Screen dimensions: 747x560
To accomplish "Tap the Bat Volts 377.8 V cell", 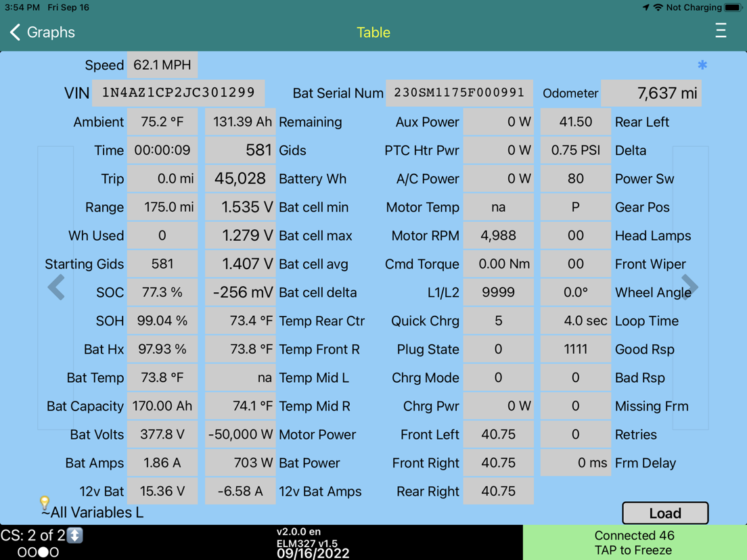I will 162,434.
